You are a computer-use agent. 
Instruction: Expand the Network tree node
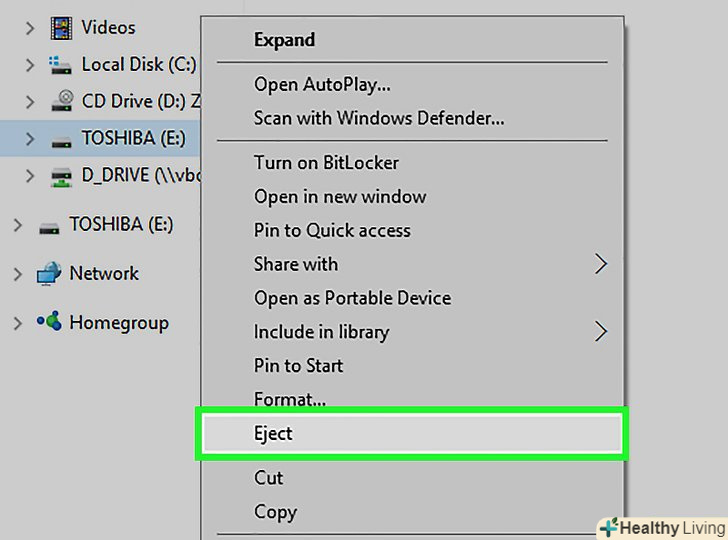pyautogui.click(x=17, y=273)
